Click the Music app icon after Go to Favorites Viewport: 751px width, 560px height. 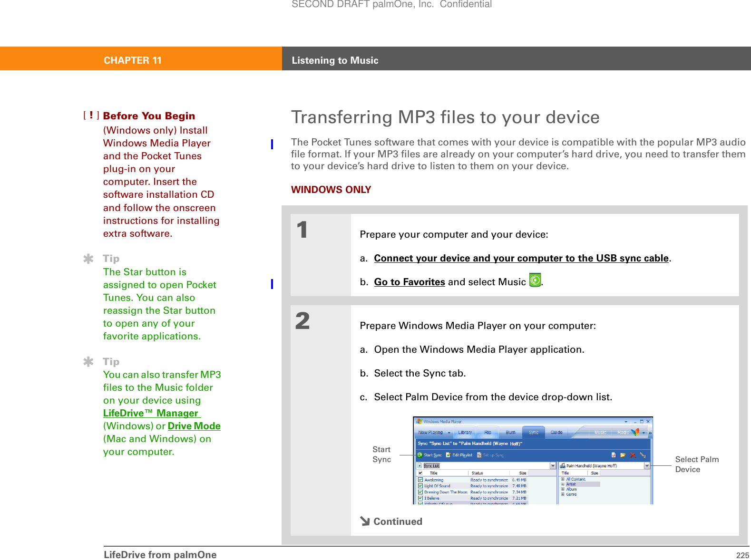coord(535,280)
